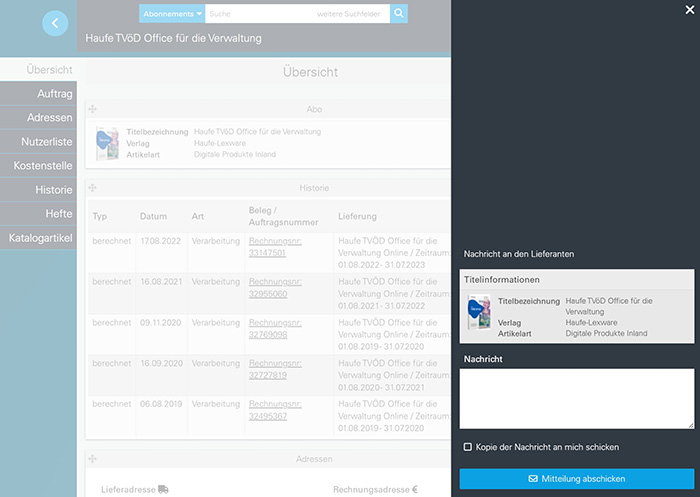Click move handle icon of Adressen panel

[92, 458]
